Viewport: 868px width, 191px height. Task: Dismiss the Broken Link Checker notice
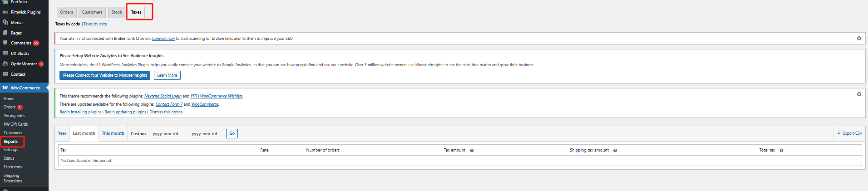(x=859, y=39)
